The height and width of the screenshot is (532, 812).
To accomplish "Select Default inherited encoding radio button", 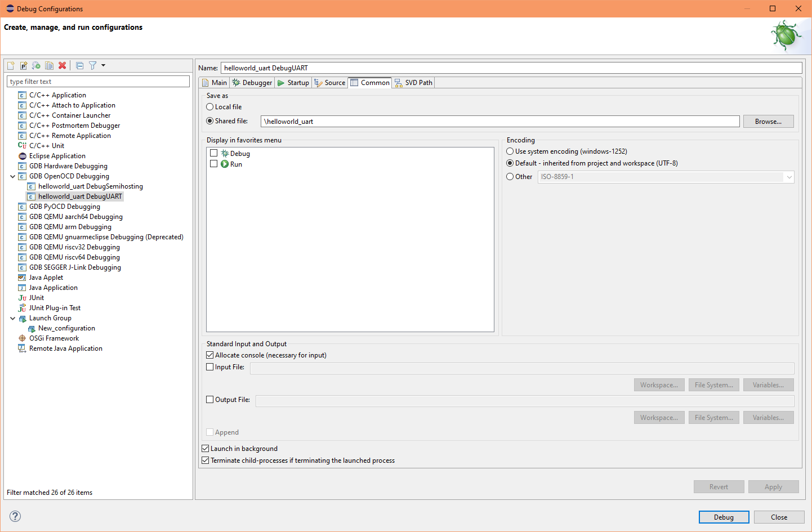I will 510,163.
